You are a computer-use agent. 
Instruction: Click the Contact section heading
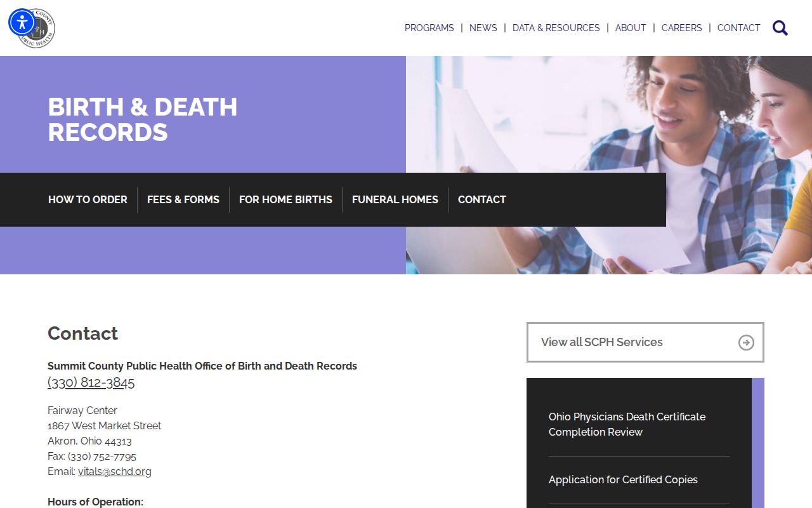pos(83,333)
